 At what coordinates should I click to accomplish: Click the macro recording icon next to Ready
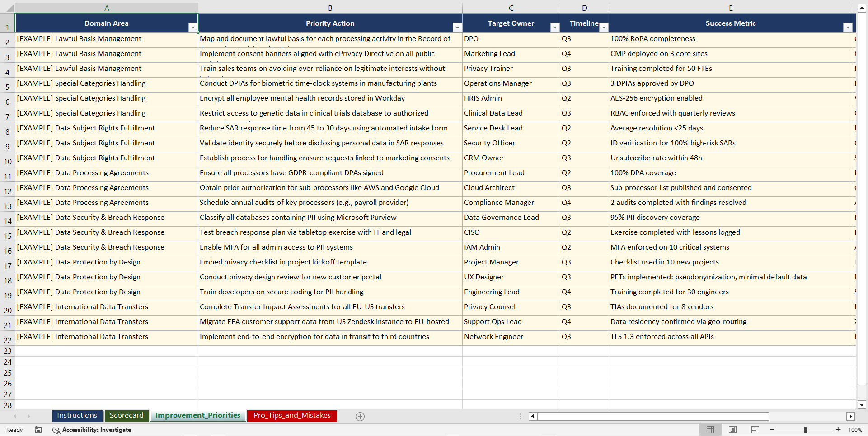pyautogui.click(x=38, y=430)
